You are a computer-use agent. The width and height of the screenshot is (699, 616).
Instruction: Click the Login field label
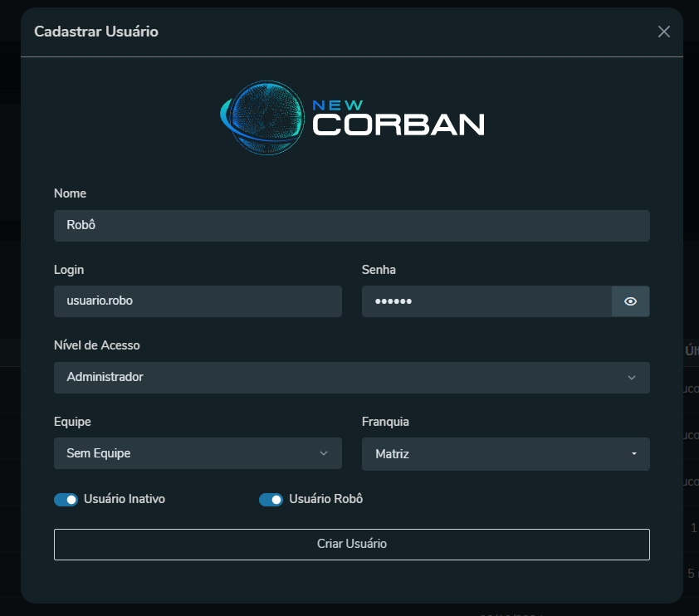click(69, 270)
